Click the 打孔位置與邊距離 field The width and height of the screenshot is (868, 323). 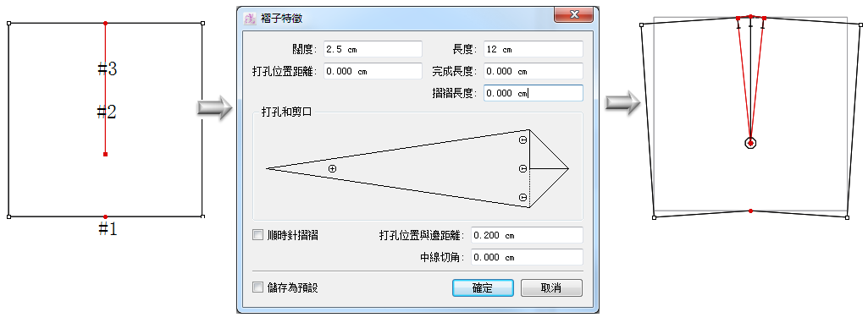point(527,235)
